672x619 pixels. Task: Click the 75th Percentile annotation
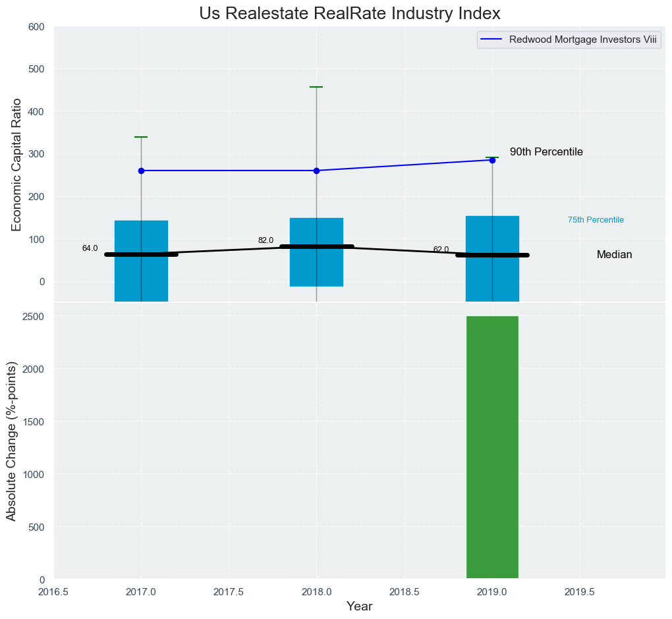coord(596,220)
